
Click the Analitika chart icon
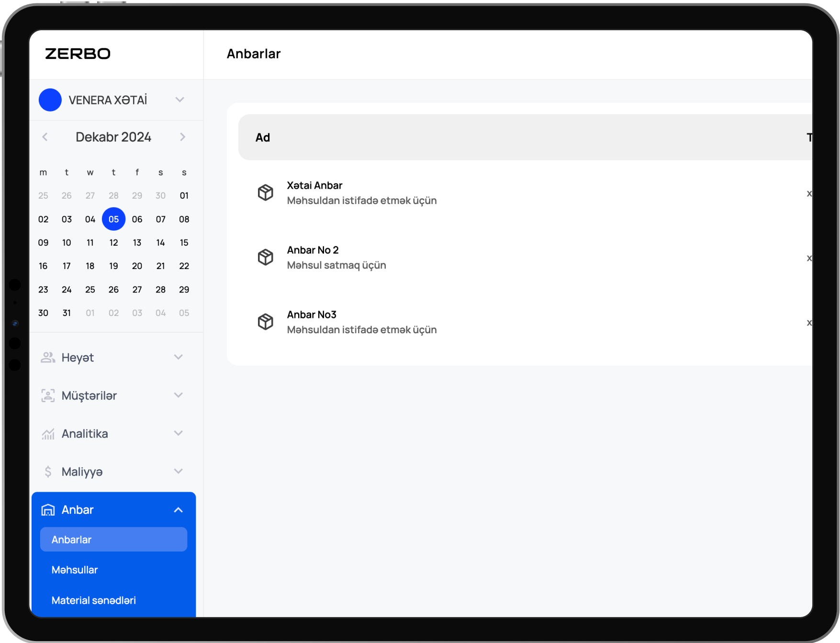(x=48, y=434)
